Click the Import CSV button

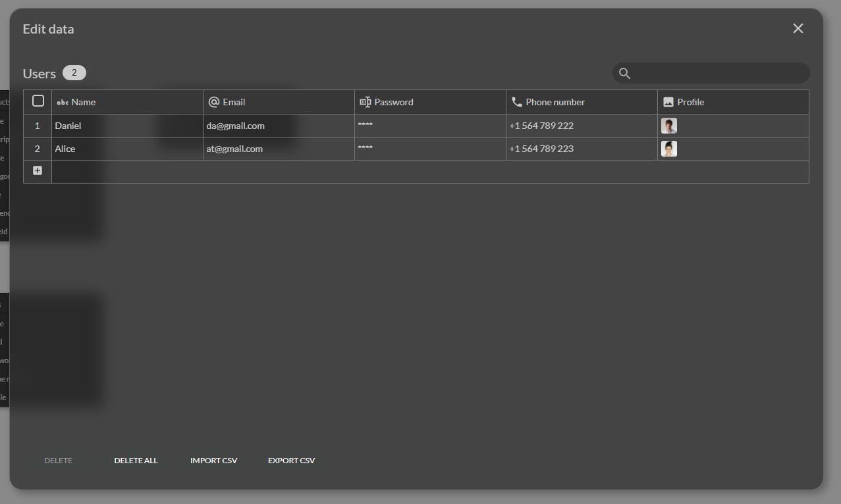click(x=213, y=461)
